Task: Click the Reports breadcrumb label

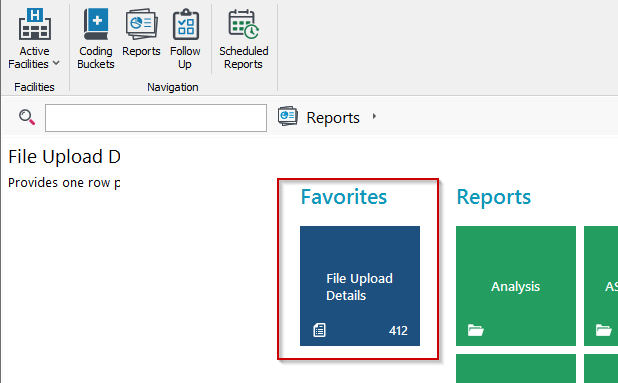Action: pos(333,118)
